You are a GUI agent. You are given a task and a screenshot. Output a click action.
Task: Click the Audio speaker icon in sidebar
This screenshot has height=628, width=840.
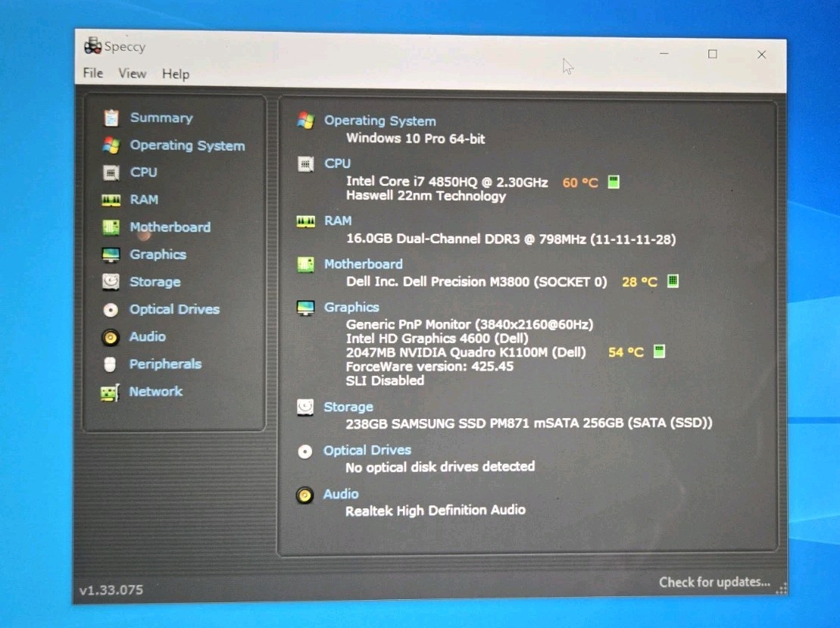[111, 337]
